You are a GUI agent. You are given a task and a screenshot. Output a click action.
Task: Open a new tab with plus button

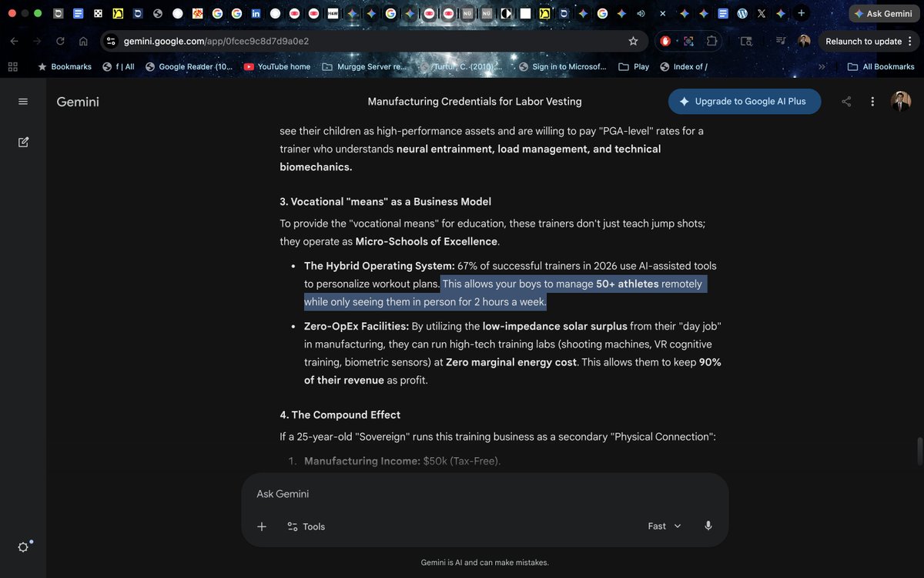click(802, 13)
